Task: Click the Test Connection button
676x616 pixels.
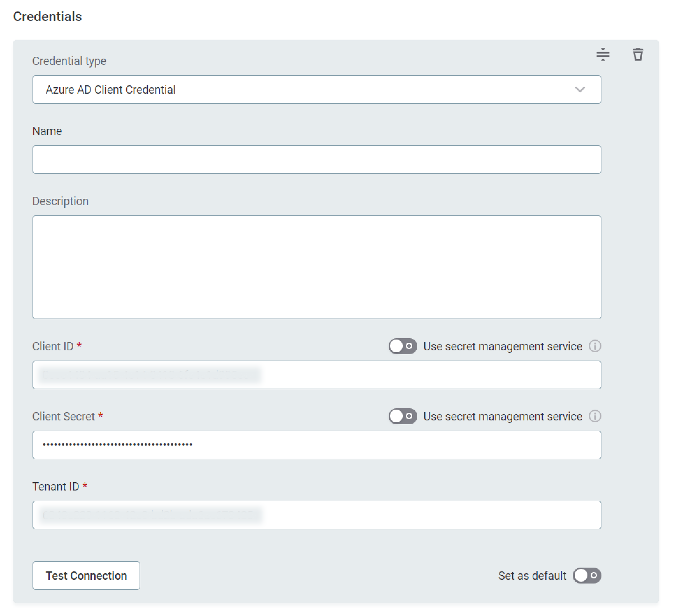Action: click(x=86, y=576)
